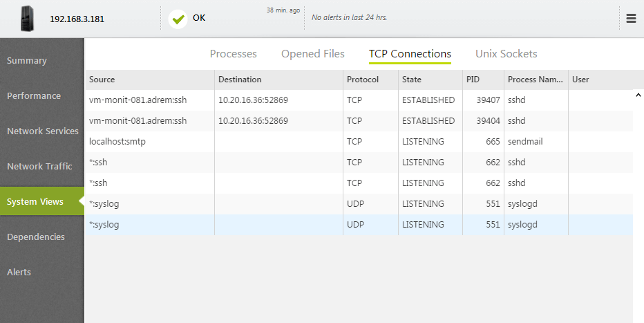This screenshot has width=644, height=323.
Task: Switch to the Processes tab
Action: [234, 54]
